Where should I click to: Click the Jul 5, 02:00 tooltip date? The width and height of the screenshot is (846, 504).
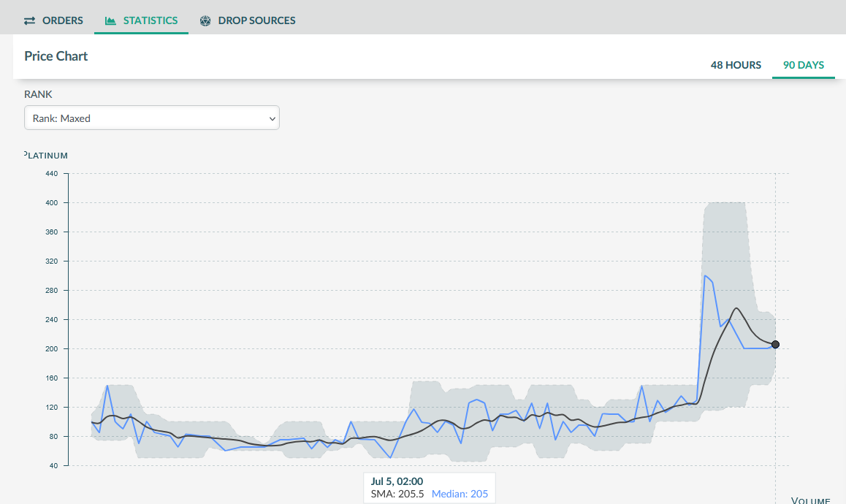(x=397, y=481)
